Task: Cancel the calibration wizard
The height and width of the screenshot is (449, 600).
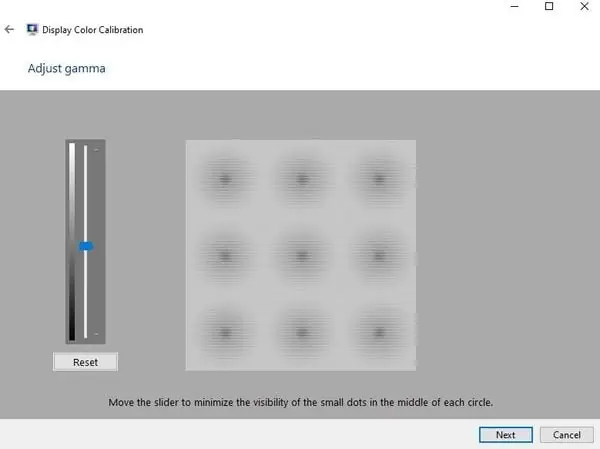Action: [x=567, y=435]
